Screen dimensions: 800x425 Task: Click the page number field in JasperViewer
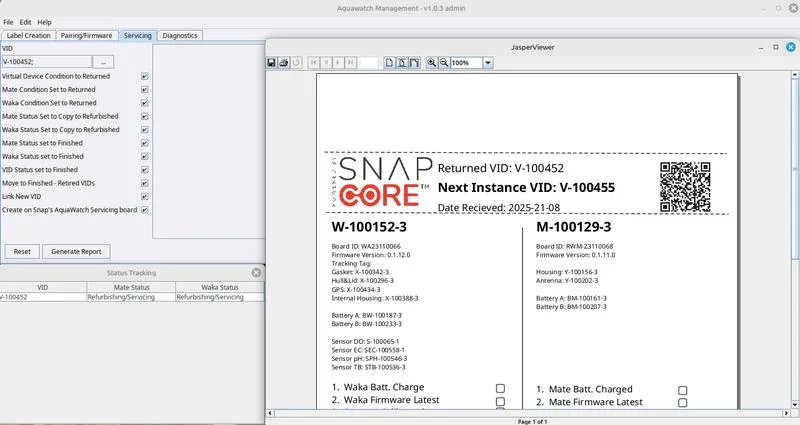coord(367,62)
